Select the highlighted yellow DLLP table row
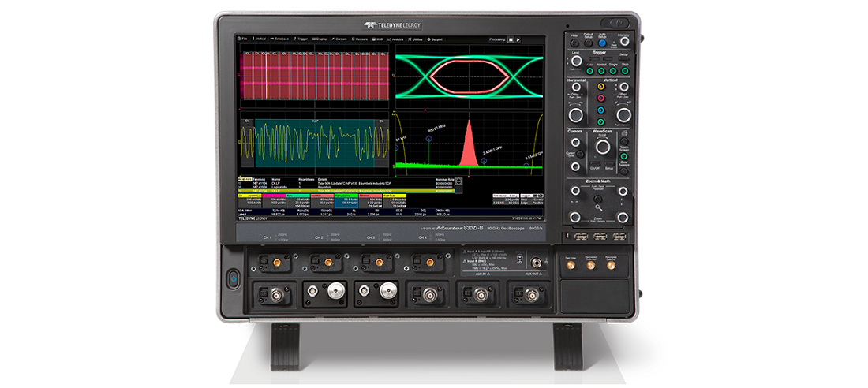This screenshot has width=868, height=388. tap(346, 191)
